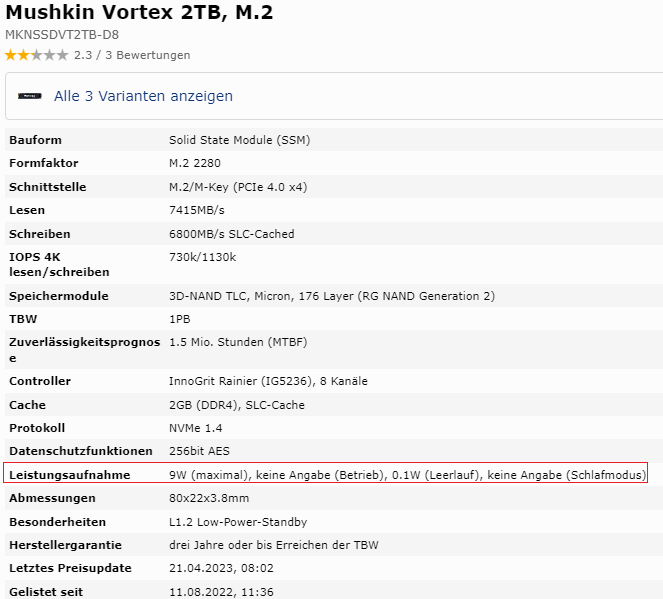Click the 'Protokoll' row label
This screenshot has width=663, height=599.
[x=37, y=428]
